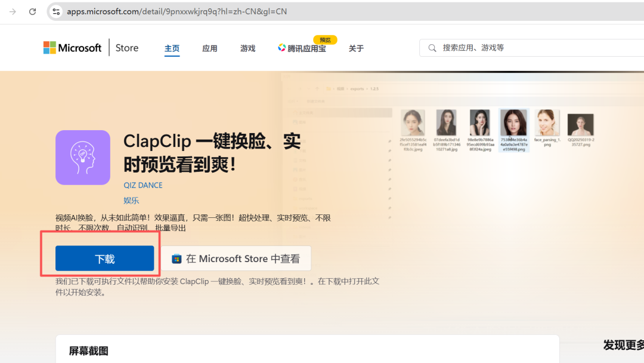644x363 pixels.
Task: Click the Microsoft logo
Action: pos(72,48)
